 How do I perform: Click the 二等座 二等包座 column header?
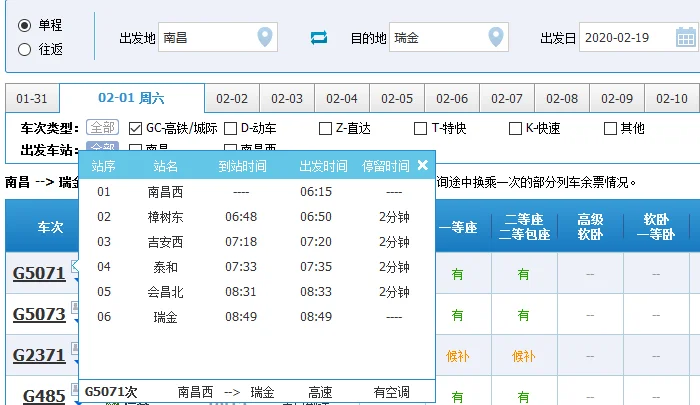tap(524, 227)
